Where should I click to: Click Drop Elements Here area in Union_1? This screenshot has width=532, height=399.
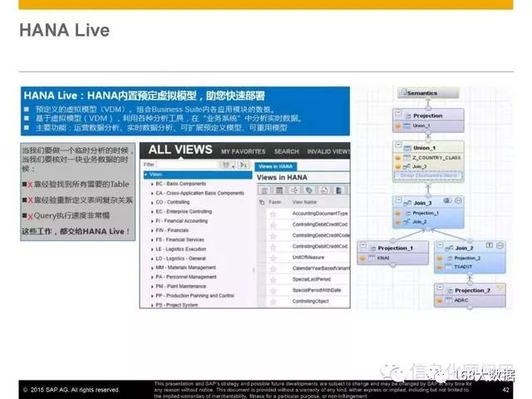428,175
